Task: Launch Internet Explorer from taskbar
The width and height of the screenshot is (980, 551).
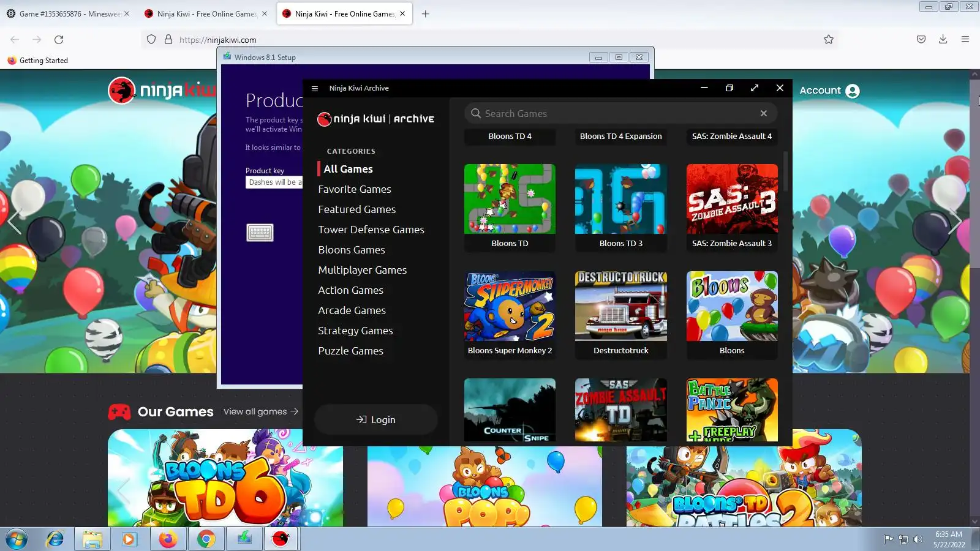Action: pos(55,539)
